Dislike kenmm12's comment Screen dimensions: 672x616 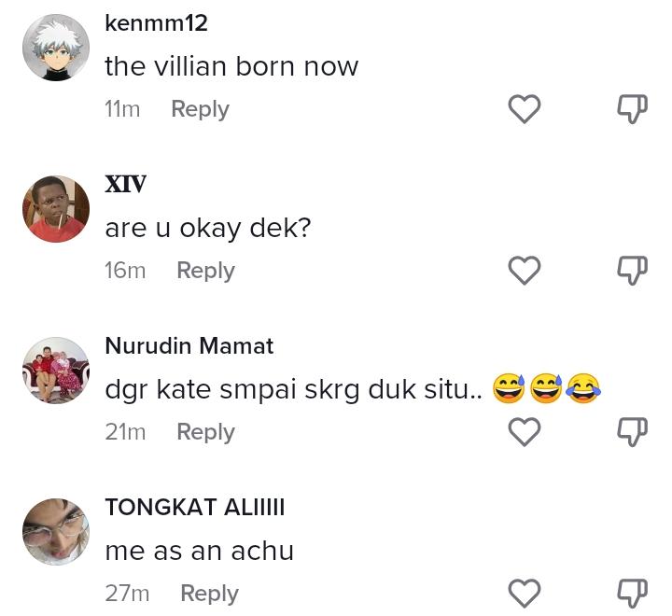tap(633, 109)
